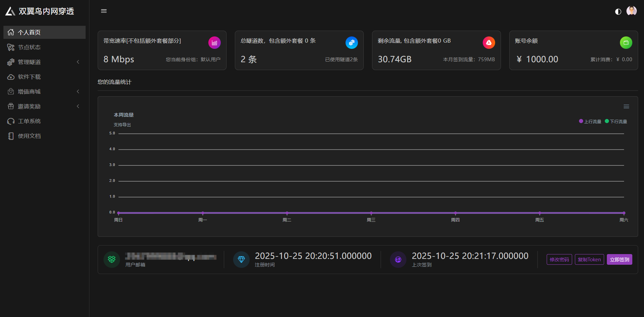Click the 修改密码 button
Screen dimensions: 644x317
click(559, 260)
